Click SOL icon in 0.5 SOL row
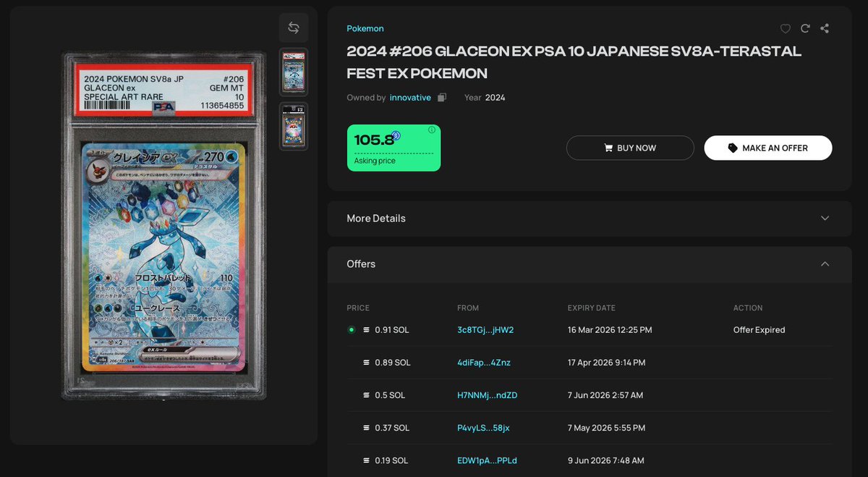Screen dimensions: 868x477 point(367,395)
